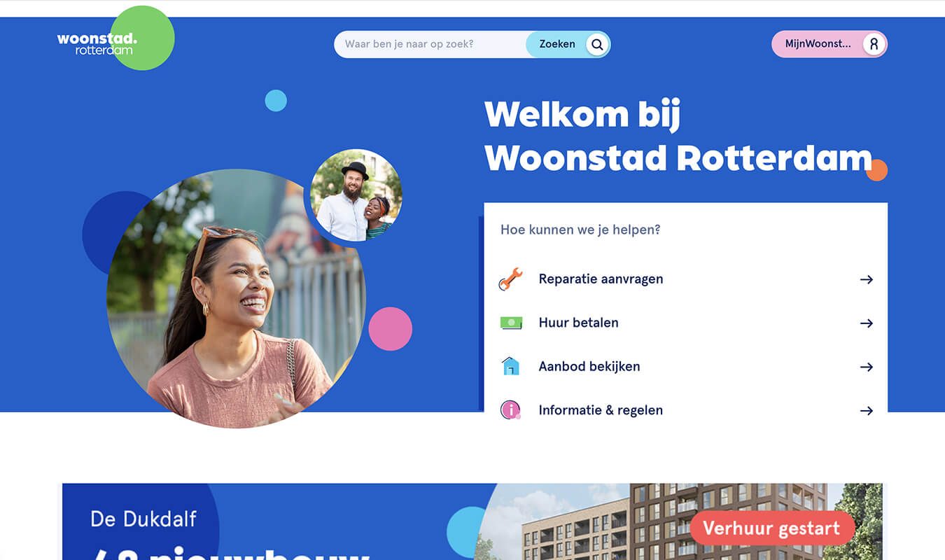Click the magnifying glass search icon
The width and height of the screenshot is (945, 560).
tap(597, 44)
